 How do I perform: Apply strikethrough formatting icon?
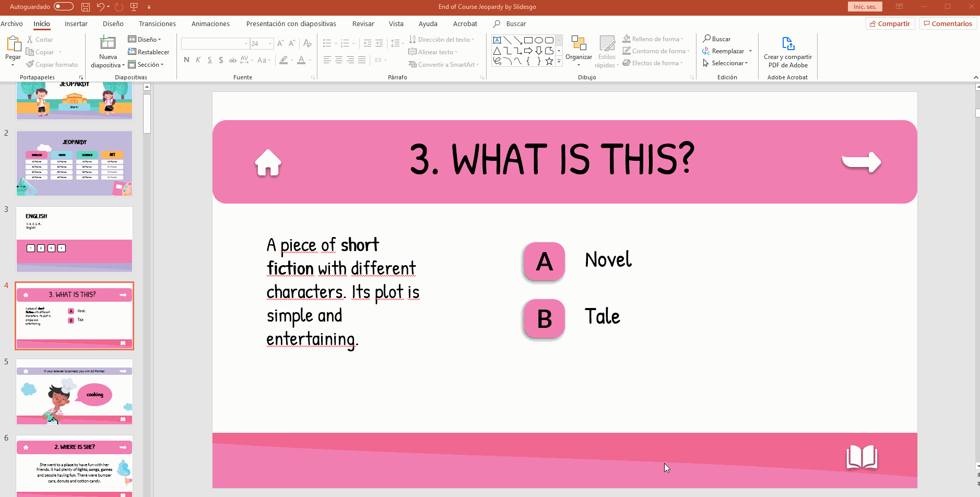tap(233, 60)
